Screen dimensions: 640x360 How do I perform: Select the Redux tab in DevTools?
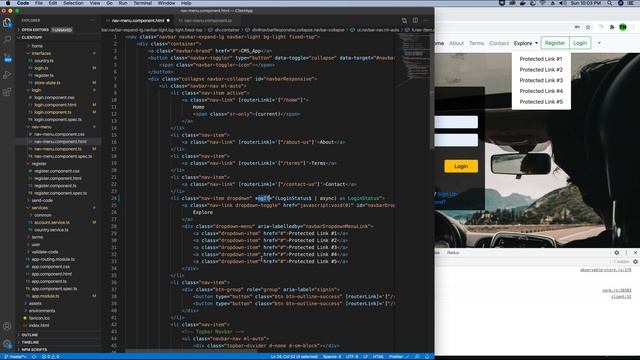pyautogui.click(x=453, y=253)
